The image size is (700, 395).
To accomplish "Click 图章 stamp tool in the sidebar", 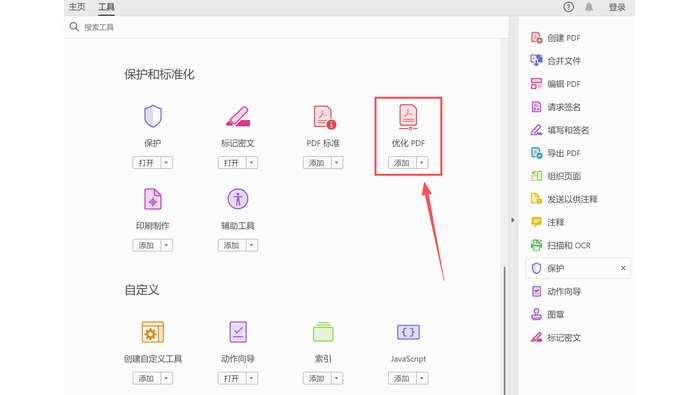I will [547, 315].
